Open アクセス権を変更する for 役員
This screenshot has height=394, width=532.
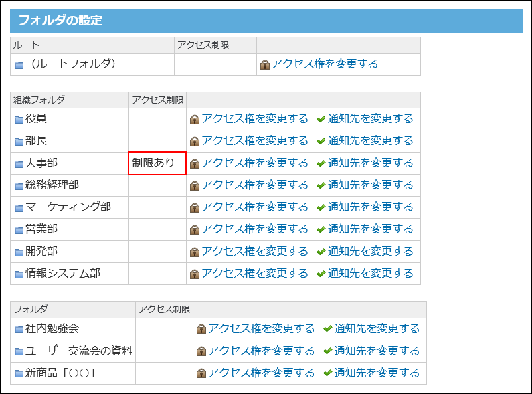(x=255, y=119)
